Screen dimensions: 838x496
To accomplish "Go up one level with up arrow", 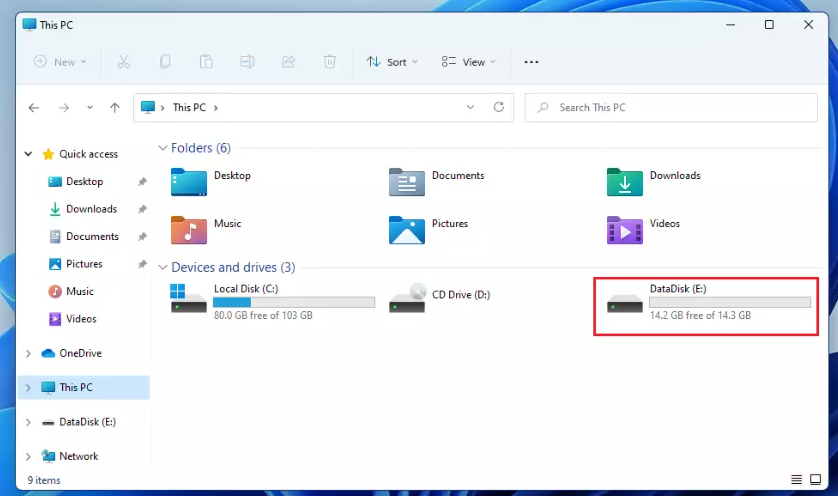I will [114, 108].
